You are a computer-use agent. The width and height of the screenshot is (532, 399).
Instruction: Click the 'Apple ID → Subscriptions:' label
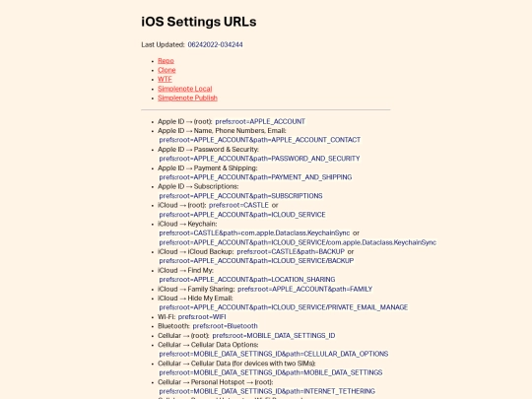pyautogui.click(x=198, y=186)
